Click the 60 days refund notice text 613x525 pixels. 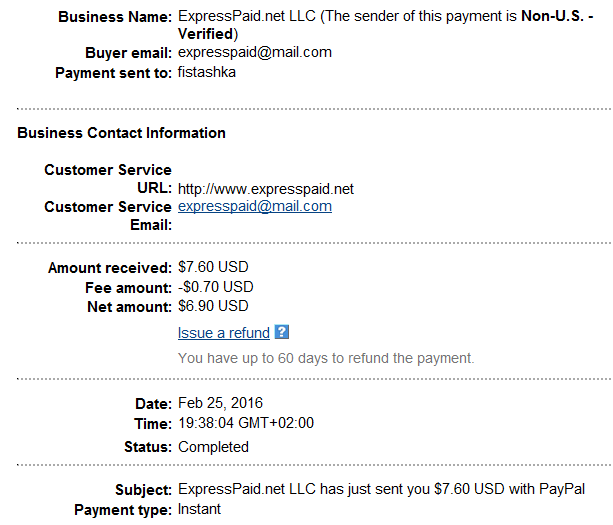click(326, 358)
